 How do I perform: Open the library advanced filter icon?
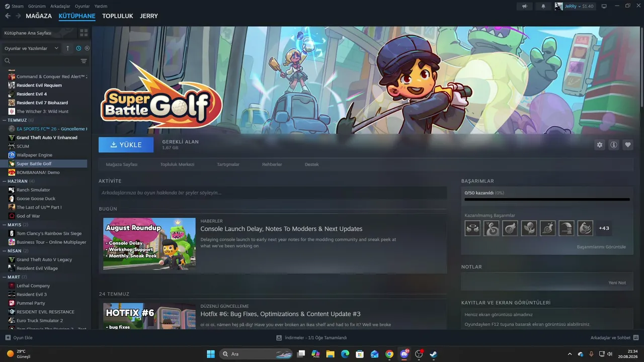[x=84, y=61]
